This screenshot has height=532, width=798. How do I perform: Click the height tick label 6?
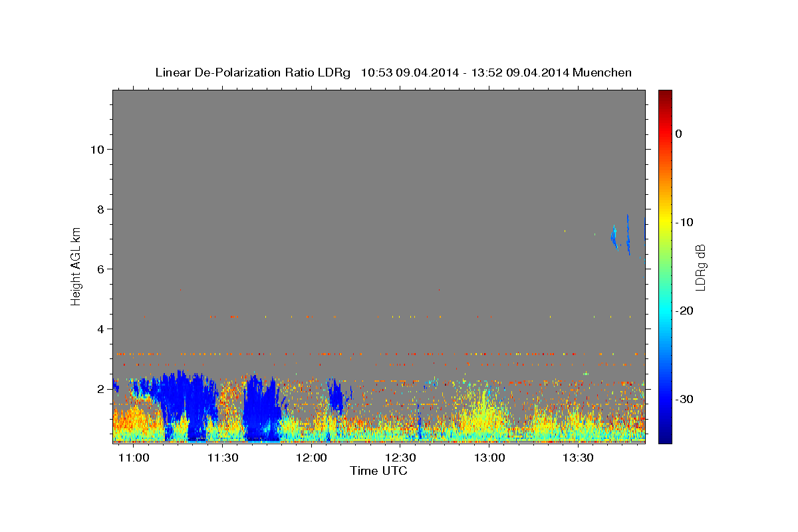point(101,269)
